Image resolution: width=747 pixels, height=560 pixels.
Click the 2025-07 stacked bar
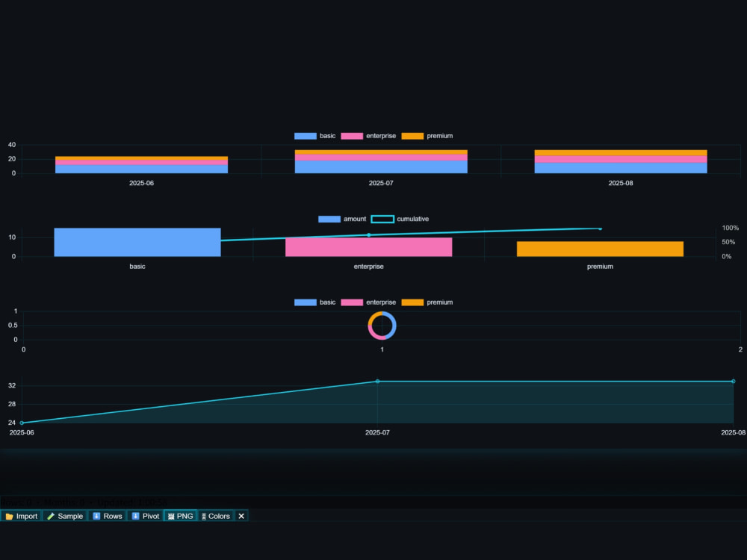[x=381, y=162]
